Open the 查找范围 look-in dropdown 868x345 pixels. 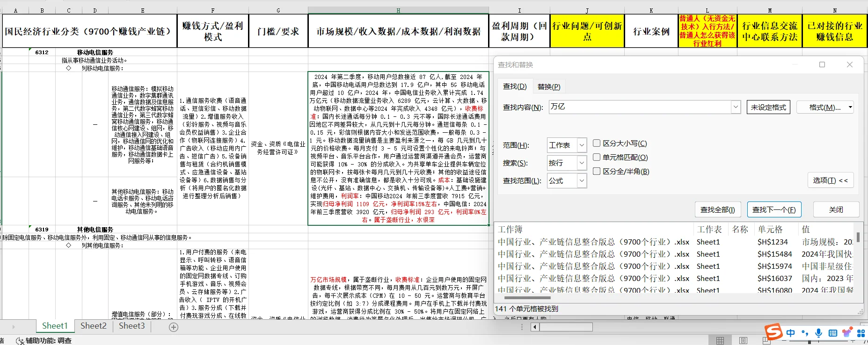pos(582,180)
